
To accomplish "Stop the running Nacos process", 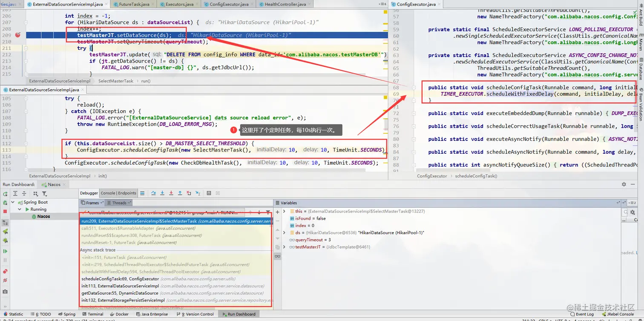I will click(5, 211).
